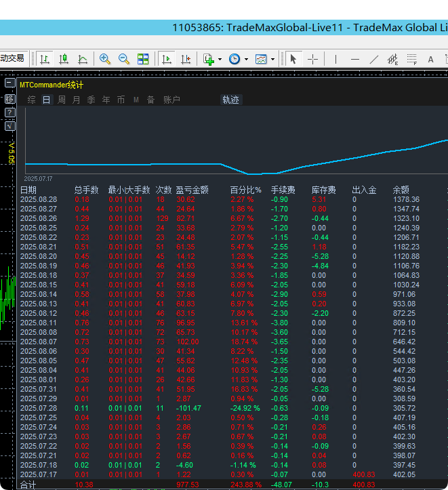Expand the indicators dropdown arrow
The image size is (448, 490).
[x=220, y=59]
